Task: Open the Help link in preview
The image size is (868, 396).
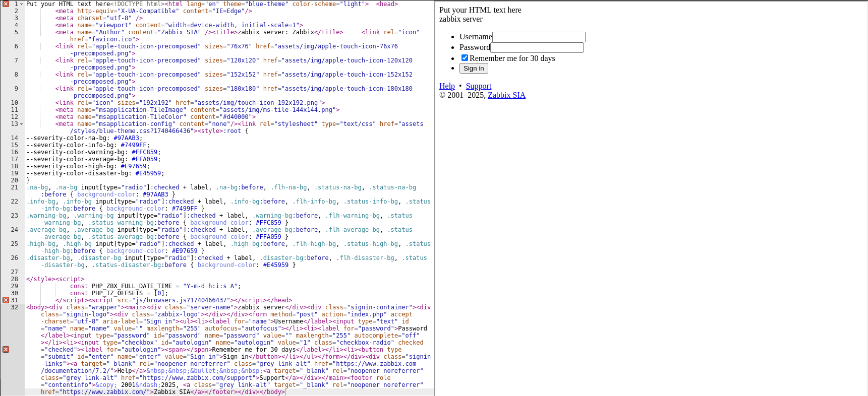Action: click(447, 86)
